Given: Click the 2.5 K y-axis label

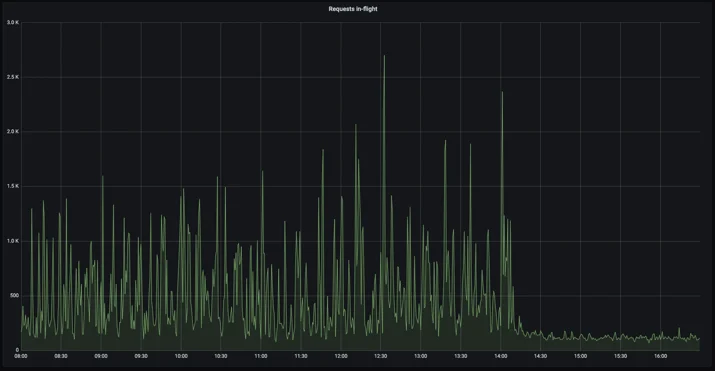Looking at the screenshot, I should tap(13, 77).
